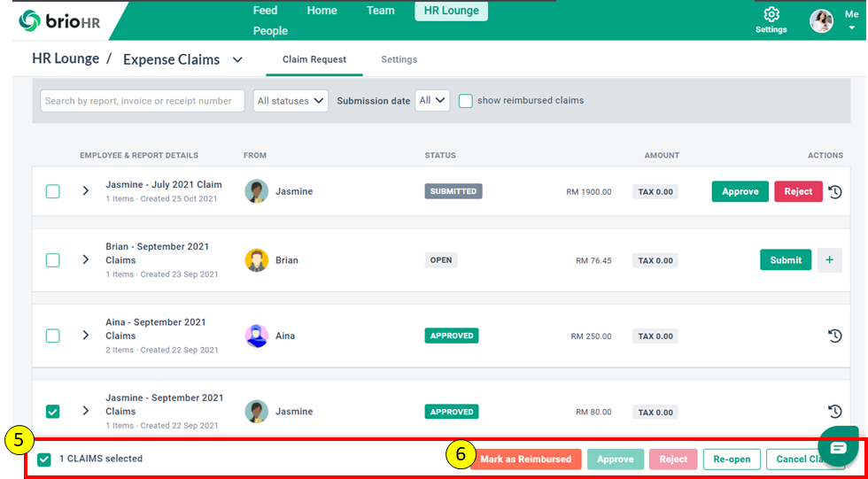Screen dimensions: 868x479
Task: Open the All statuses dropdown
Action: point(291,101)
